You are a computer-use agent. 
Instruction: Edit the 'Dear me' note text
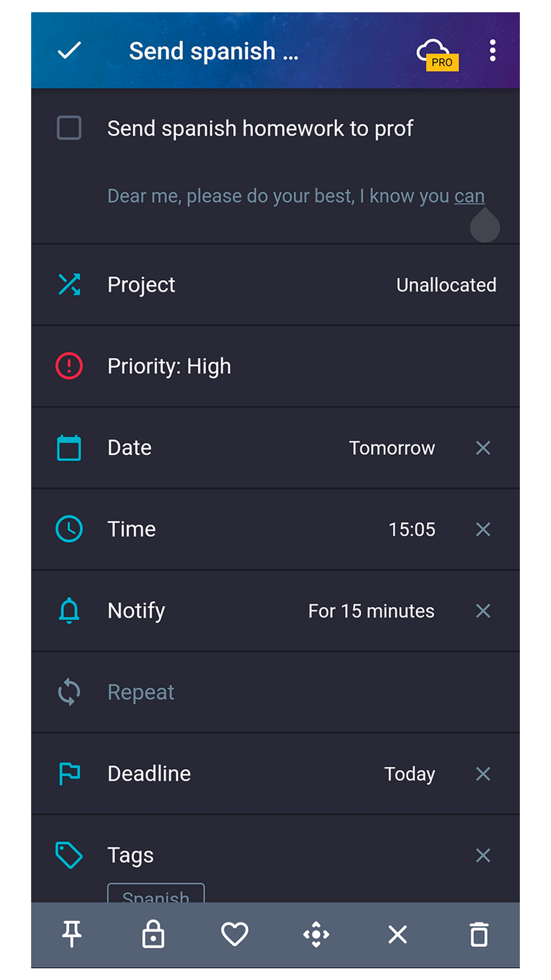click(296, 196)
